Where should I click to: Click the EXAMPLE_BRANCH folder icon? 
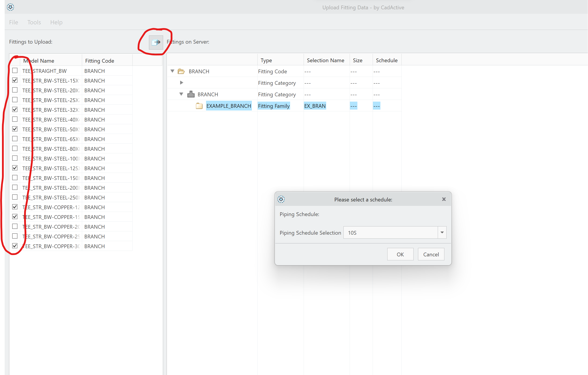(x=199, y=106)
